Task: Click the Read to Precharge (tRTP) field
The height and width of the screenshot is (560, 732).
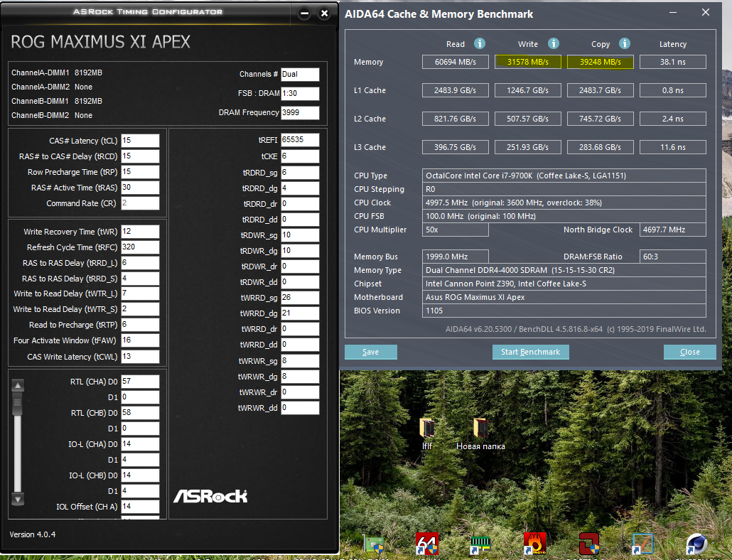Action: coord(140,324)
